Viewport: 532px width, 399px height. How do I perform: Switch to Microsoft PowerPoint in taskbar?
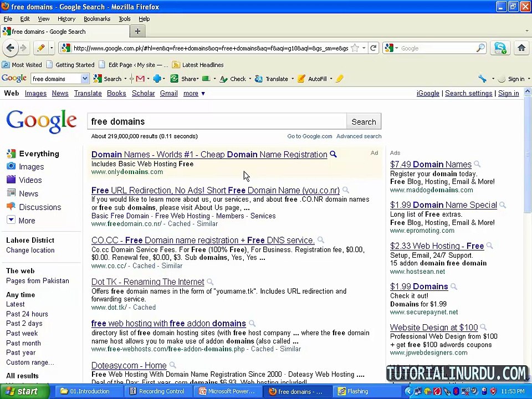pyautogui.click(x=228, y=392)
